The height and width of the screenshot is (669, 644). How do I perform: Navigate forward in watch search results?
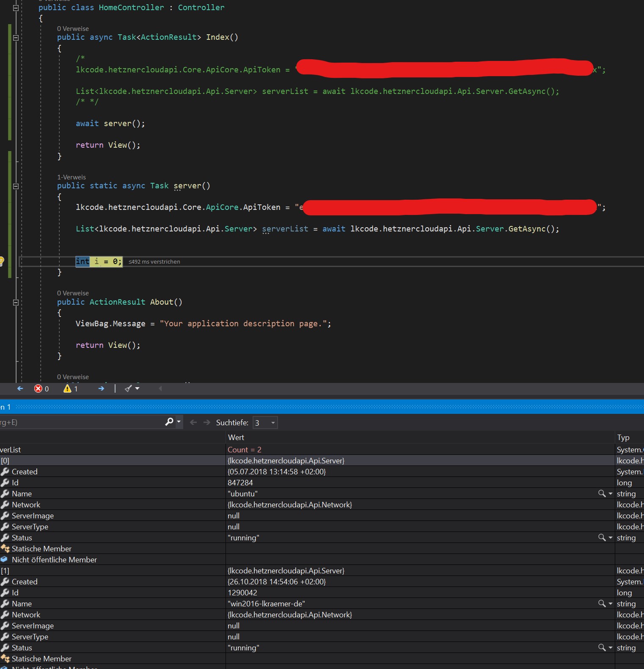point(206,422)
